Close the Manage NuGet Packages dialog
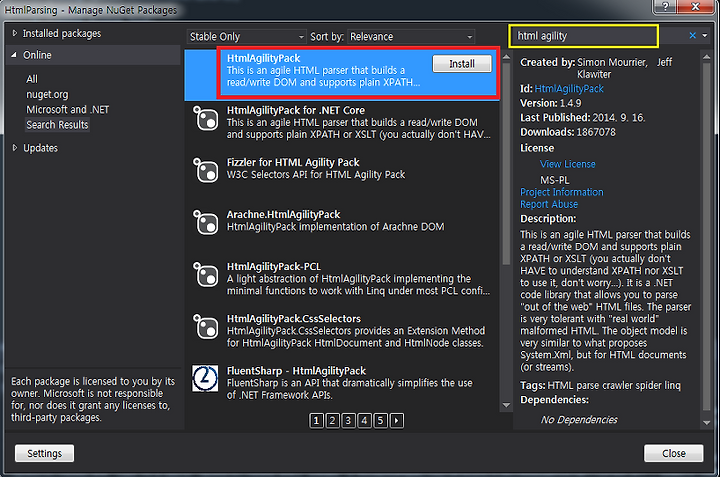The width and height of the screenshot is (720, 477). click(674, 453)
